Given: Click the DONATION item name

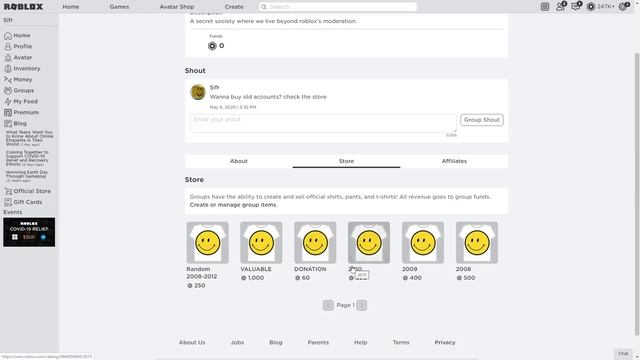Looking at the screenshot, I should [310, 269].
